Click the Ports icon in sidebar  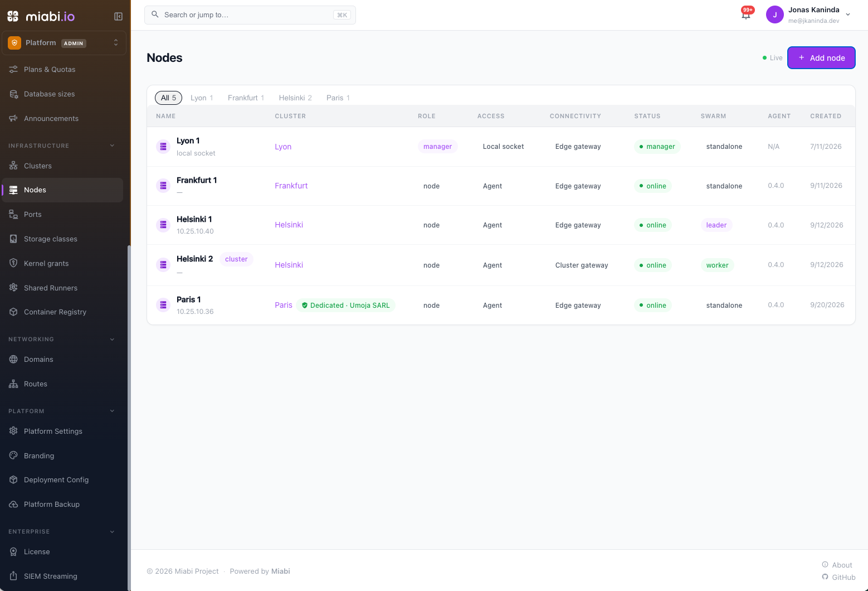click(x=13, y=214)
